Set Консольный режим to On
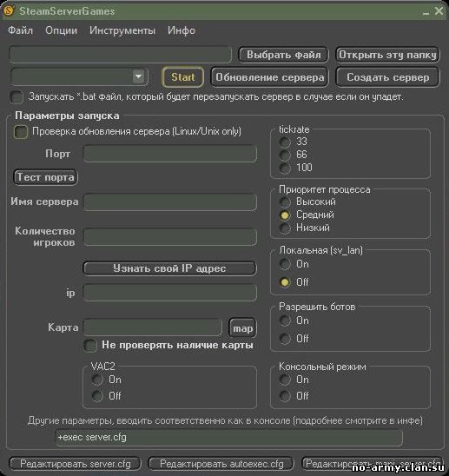Image resolution: width=449 pixels, height=476 pixels. pos(285,380)
